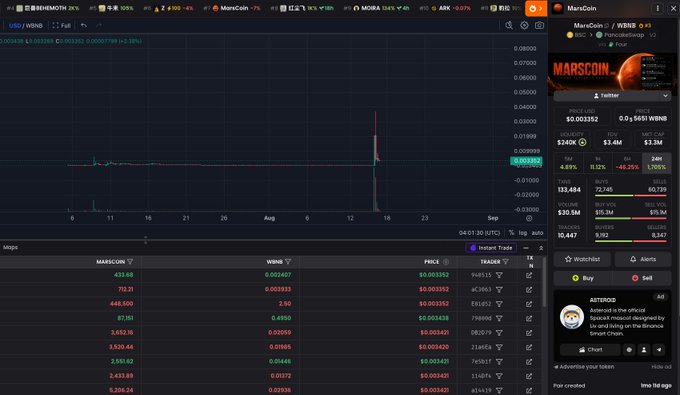Viewport: 680px width, 395px height.
Task: Select the 1H price change tab
Action: coord(598,163)
